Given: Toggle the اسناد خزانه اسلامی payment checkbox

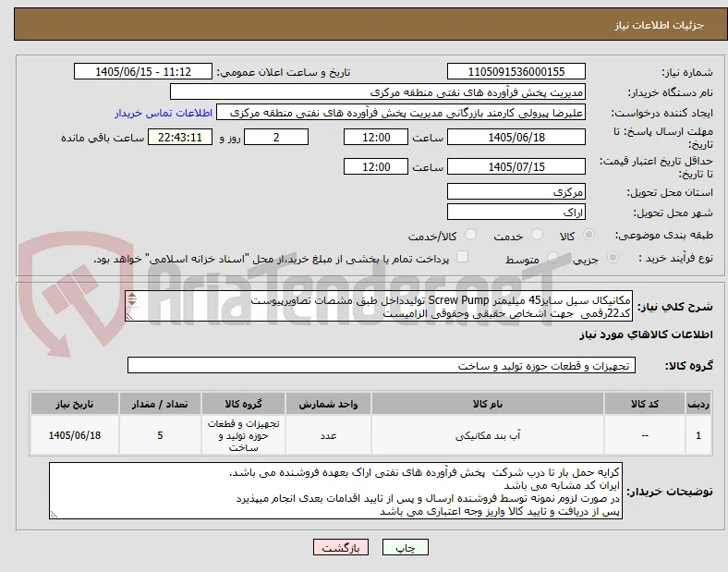Looking at the screenshot, I should tap(463, 257).
